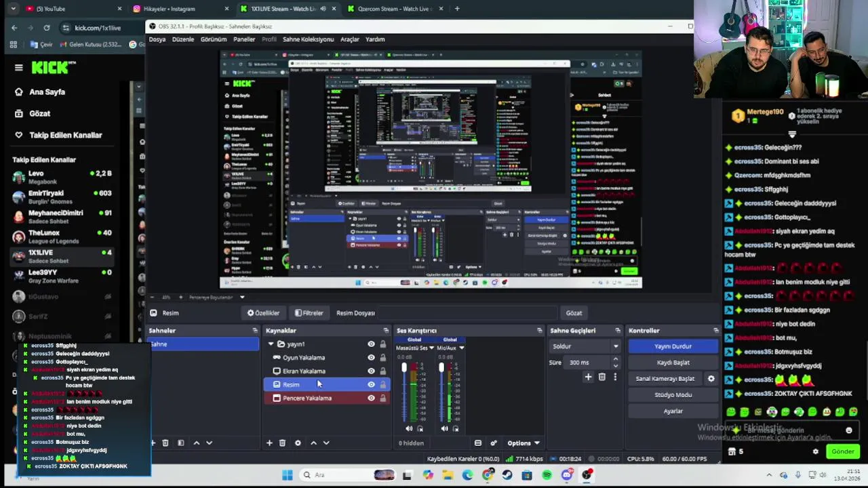Open the Windows Start menu

[x=288, y=475]
